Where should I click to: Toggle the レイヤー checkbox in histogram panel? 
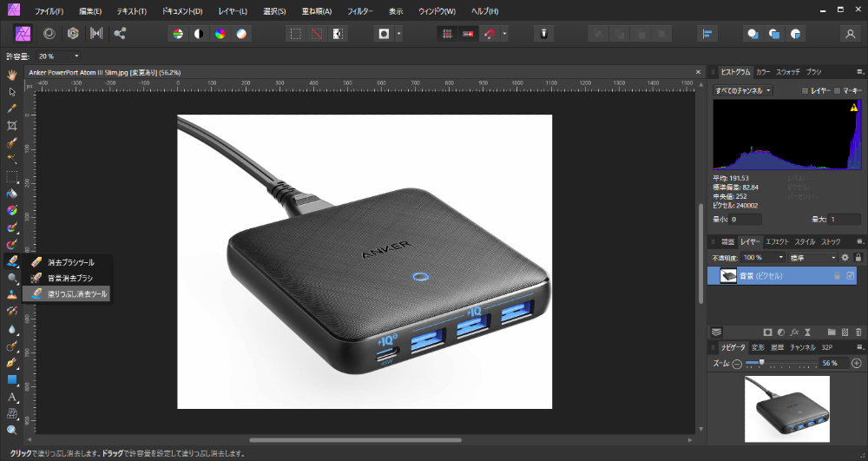pyautogui.click(x=805, y=91)
